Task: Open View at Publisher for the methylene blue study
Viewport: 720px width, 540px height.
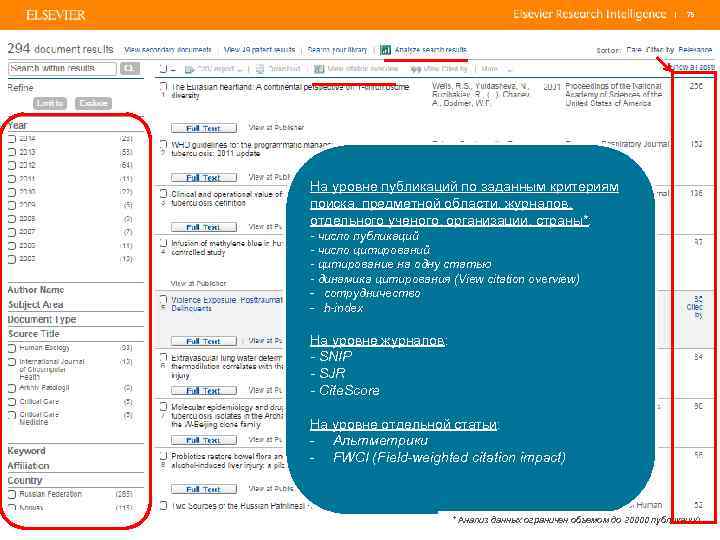Action: tap(198, 283)
